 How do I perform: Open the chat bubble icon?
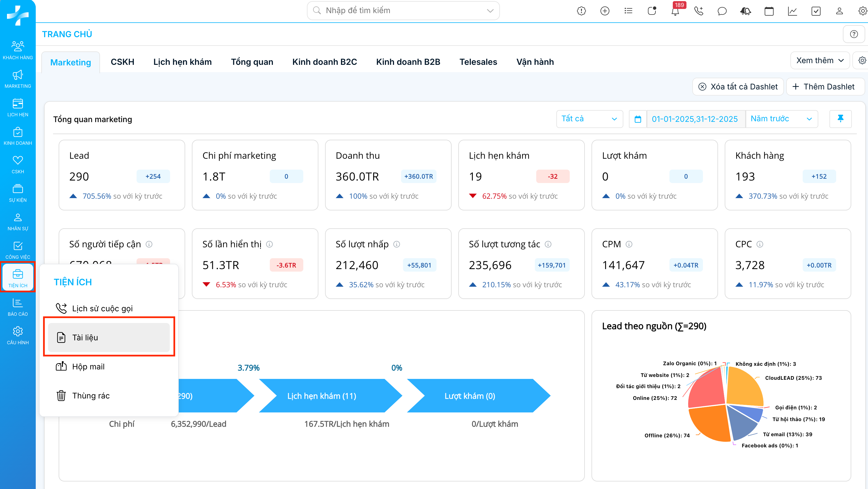pos(722,11)
